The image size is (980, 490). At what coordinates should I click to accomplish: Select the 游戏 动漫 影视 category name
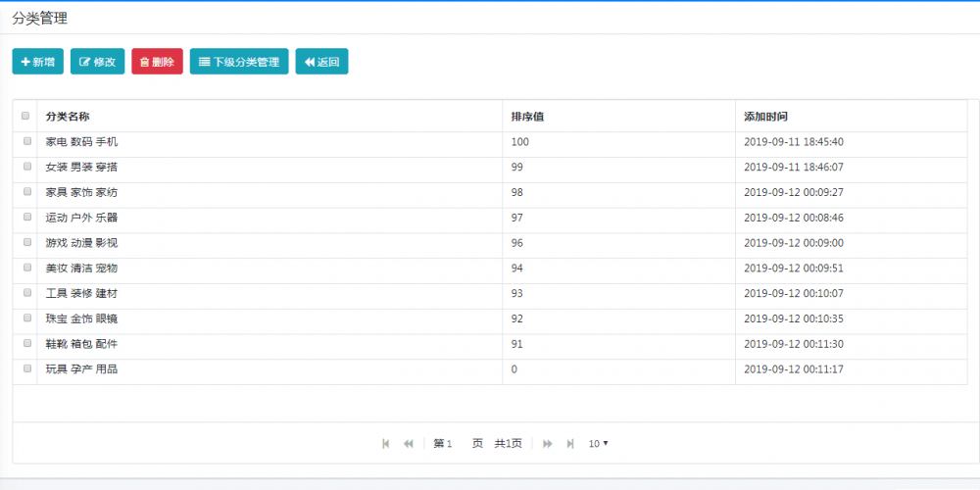coord(82,243)
